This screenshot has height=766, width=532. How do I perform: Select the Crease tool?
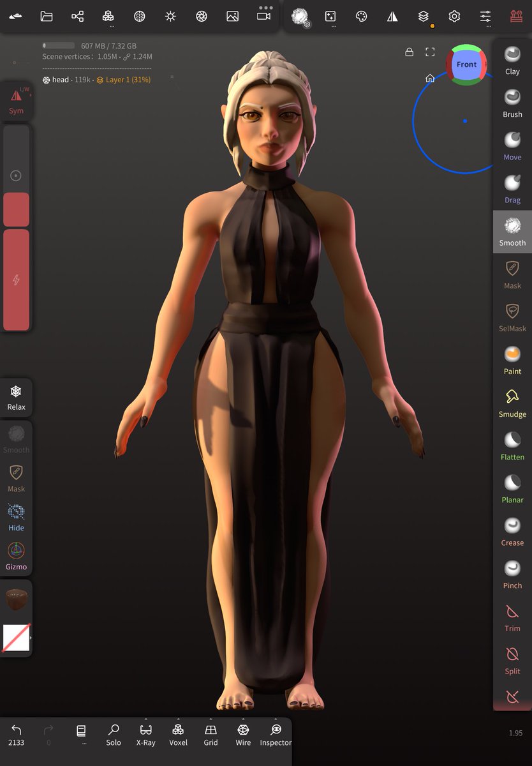512,531
